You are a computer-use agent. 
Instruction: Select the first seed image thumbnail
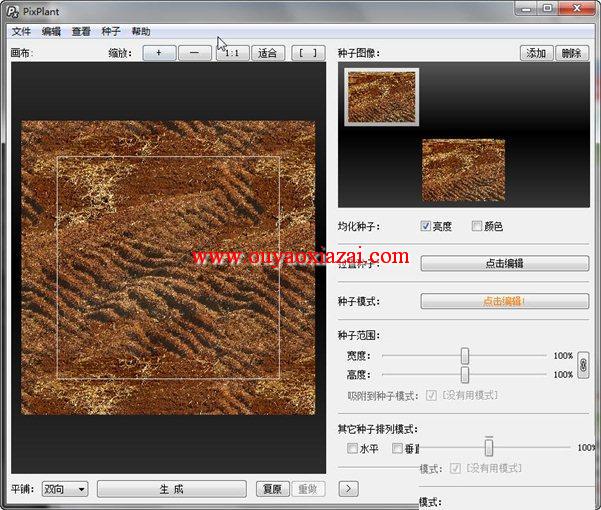tap(381, 97)
